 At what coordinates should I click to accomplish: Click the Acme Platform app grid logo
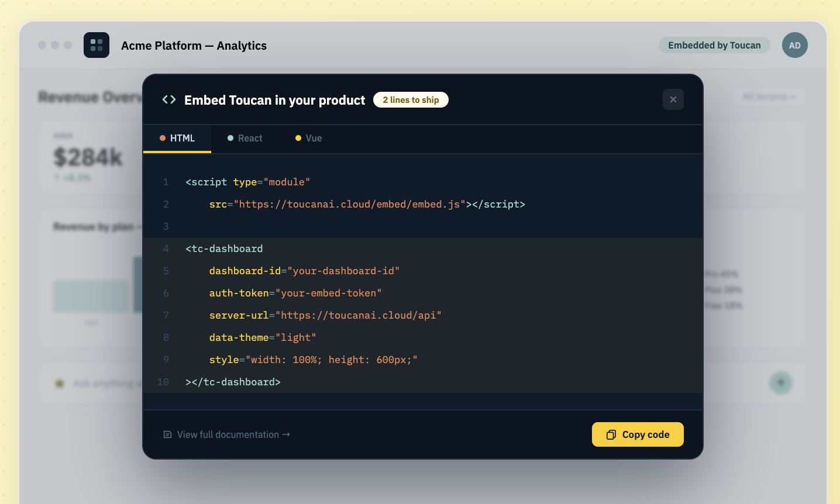[x=97, y=45]
